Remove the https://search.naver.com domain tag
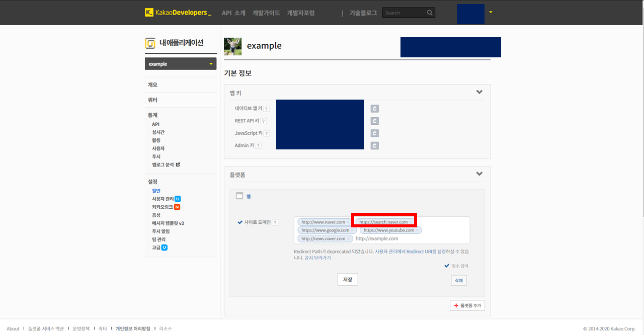The width and height of the screenshot is (644, 335). pos(411,222)
